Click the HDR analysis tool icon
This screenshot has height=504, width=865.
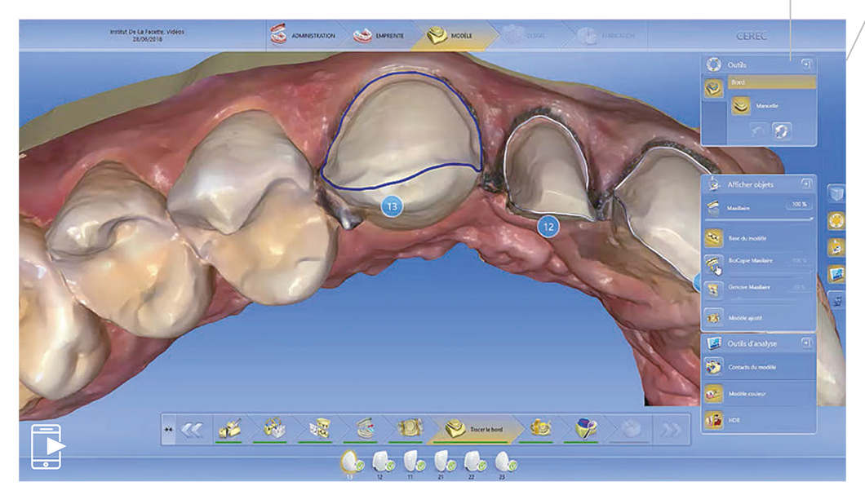click(714, 421)
